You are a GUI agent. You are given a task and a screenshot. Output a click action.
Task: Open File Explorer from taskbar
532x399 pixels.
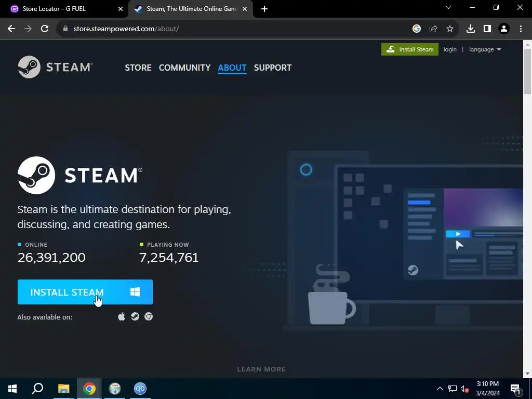tap(63, 389)
